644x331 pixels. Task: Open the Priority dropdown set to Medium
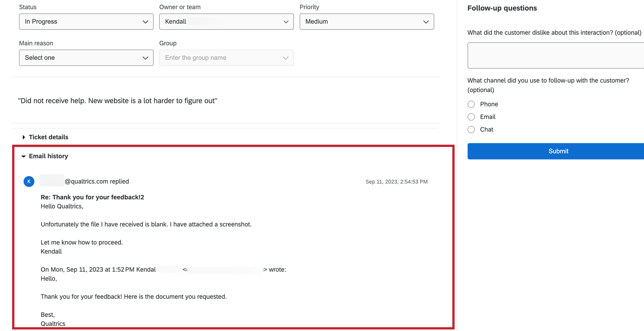click(x=367, y=22)
